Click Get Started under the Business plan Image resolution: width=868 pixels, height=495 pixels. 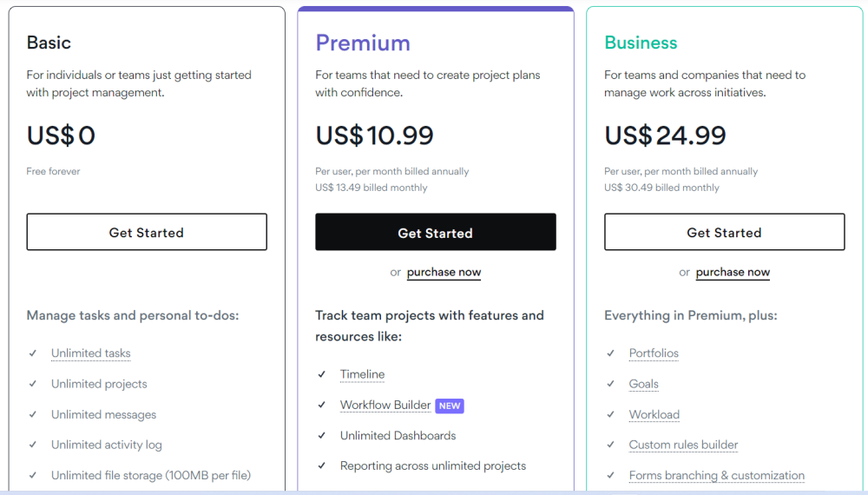(724, 233)
